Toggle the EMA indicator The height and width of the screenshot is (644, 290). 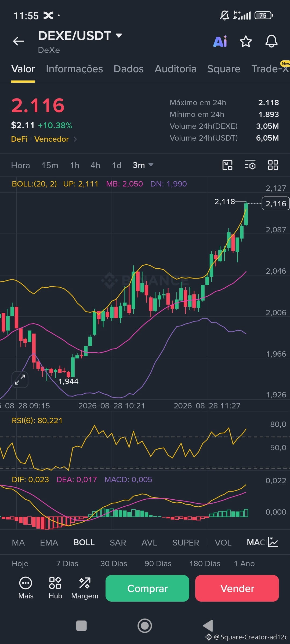[x=49, y=543]
